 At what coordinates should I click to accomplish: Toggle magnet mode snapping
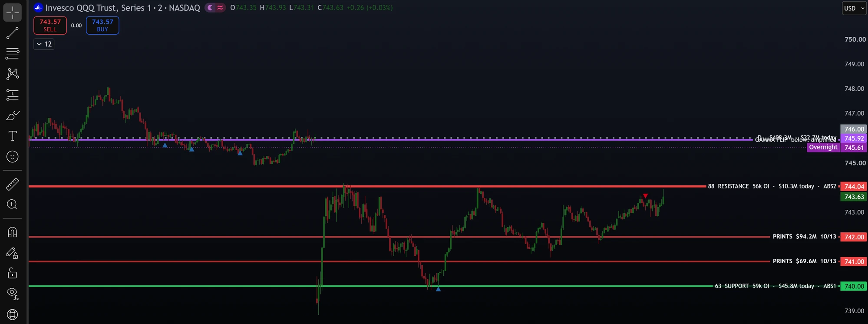point(12,232)
